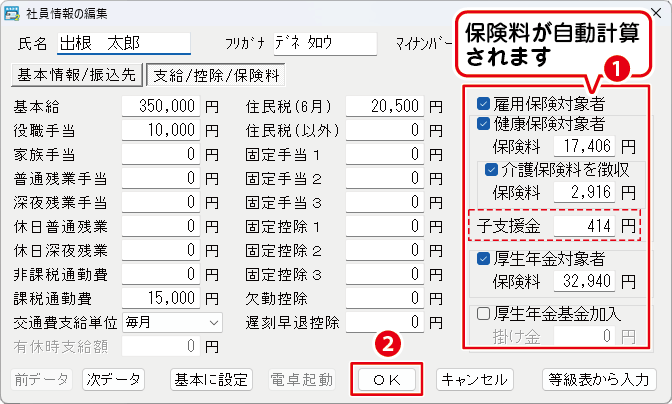This screenshot has width=672, height=404.
Task: Toggle 雇用保険対象者 checkbox
Action: [484, 103]
